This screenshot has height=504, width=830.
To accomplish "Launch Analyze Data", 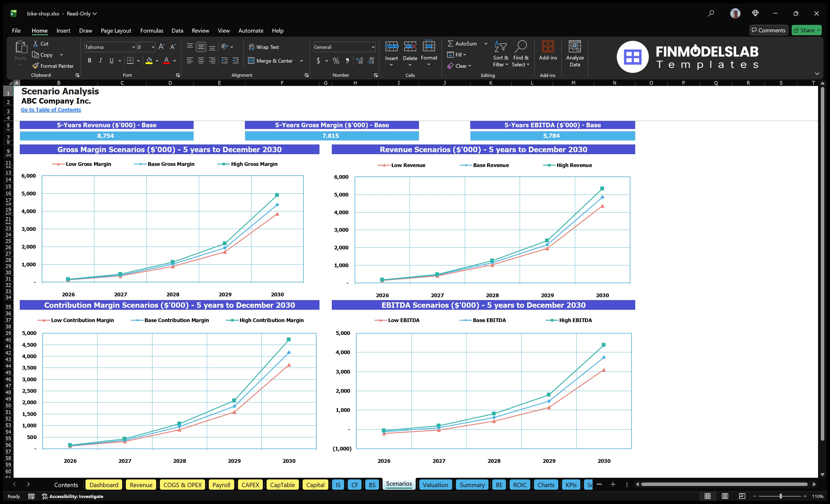I will coord(575,54).
